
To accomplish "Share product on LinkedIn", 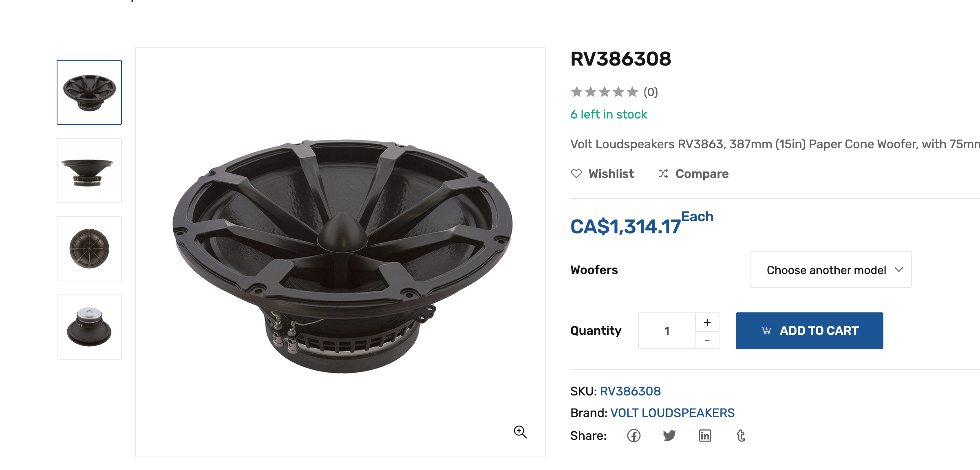I will 705,436.
